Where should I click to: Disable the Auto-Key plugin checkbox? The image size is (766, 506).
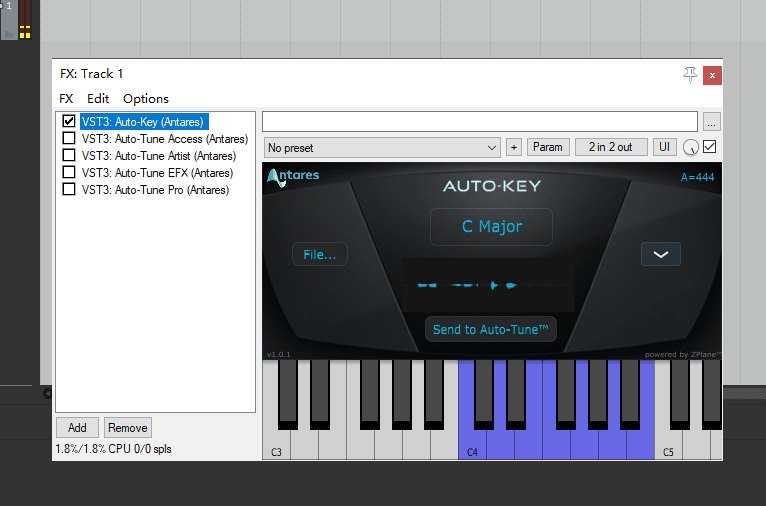[x=69, y=121]
